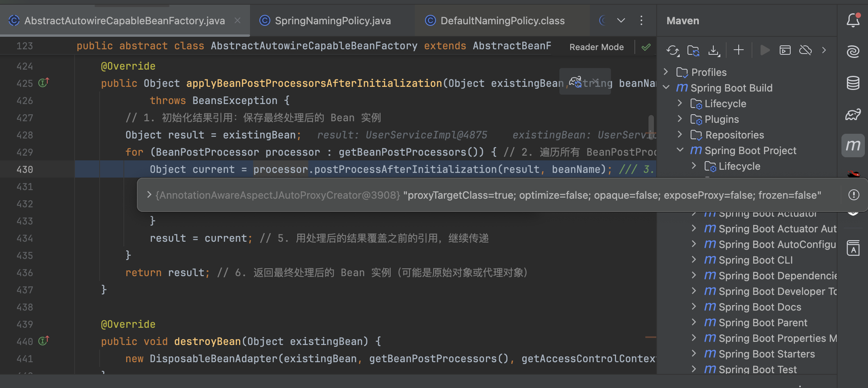Expand the Repositories node
Viewport: 868px width, 388px height.
[x=680, y=134]
